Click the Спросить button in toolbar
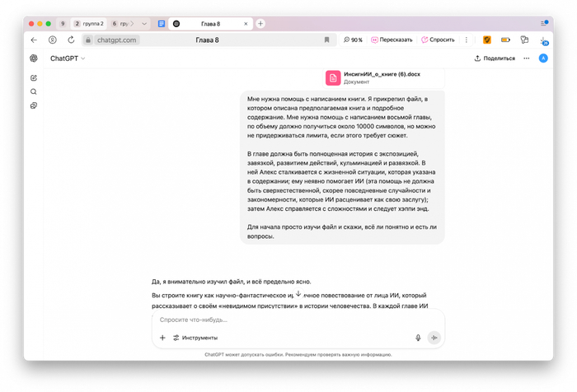577x392 pixels. click(438, 40)
